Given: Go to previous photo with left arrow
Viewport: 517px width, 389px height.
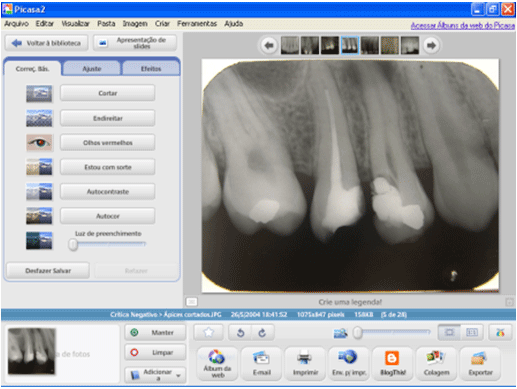Looking at the screenshot, I should coord(269,45).
